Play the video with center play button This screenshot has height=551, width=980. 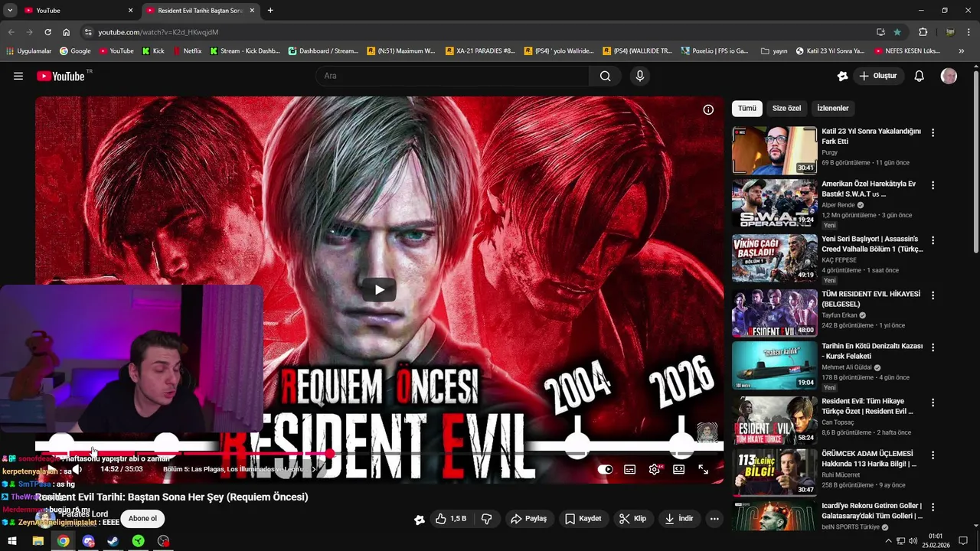tap(379, 289)
